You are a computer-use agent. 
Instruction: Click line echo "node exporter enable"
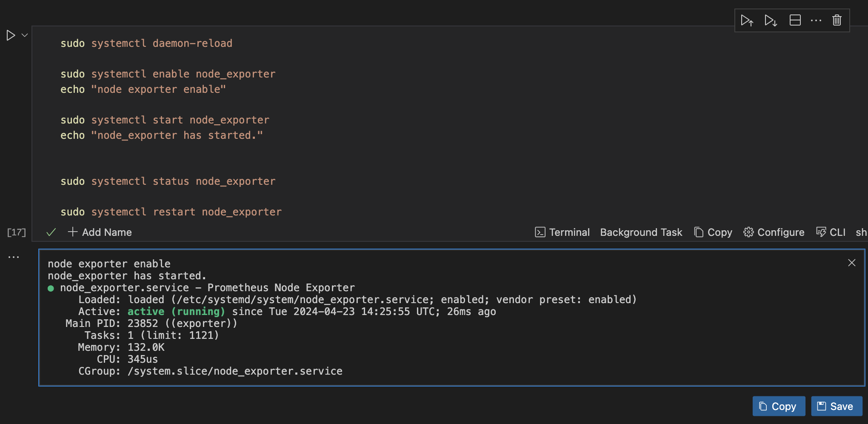pos(143,89)
